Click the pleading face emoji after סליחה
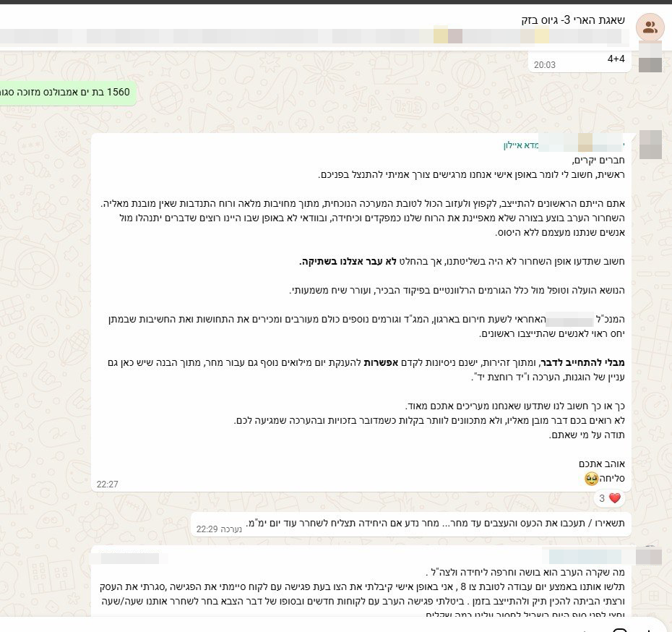This screenshot has width=672, height=632. pyautogui.click(x=591, y=479)
